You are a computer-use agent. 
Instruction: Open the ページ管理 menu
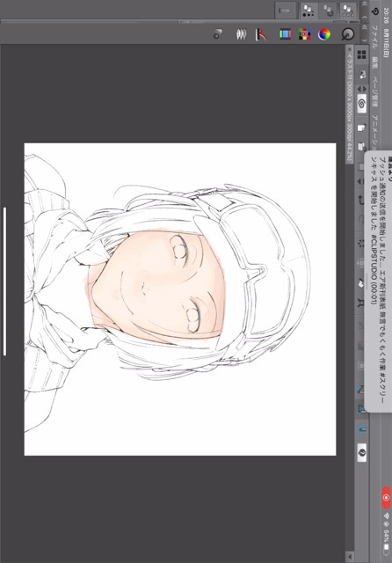(374, 91)
